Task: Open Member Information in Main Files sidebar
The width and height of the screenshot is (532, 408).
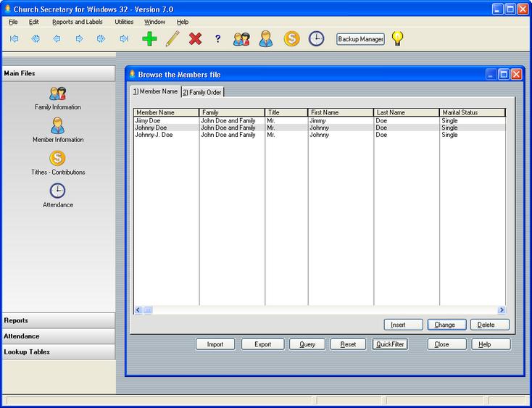Action: point(58,130)
